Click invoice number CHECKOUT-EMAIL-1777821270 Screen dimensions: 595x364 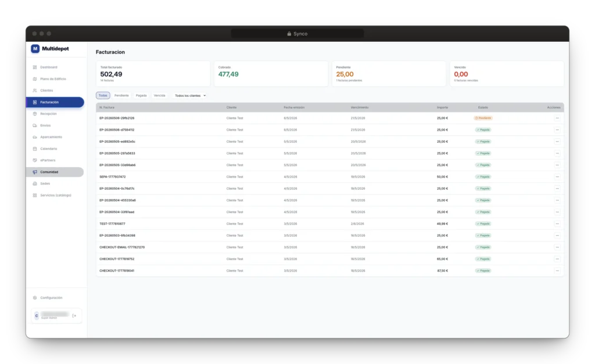point(122,247)
